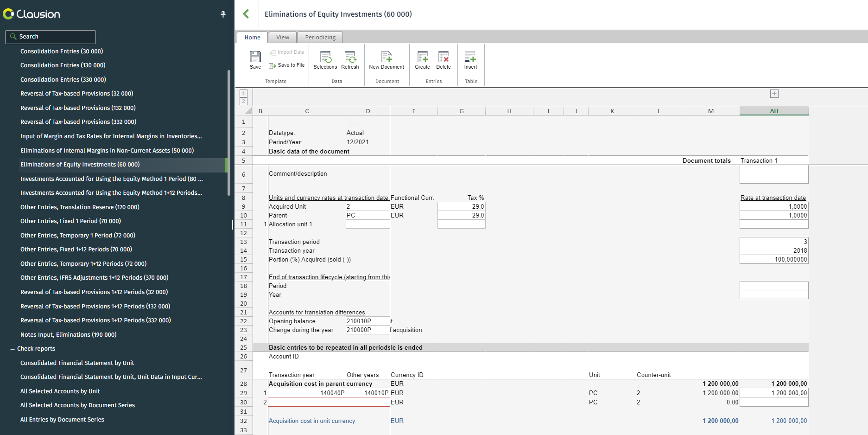Navigate back with the green chevron
The width and height of the screenshot is (868, 435).
click(x=246, y=14)
